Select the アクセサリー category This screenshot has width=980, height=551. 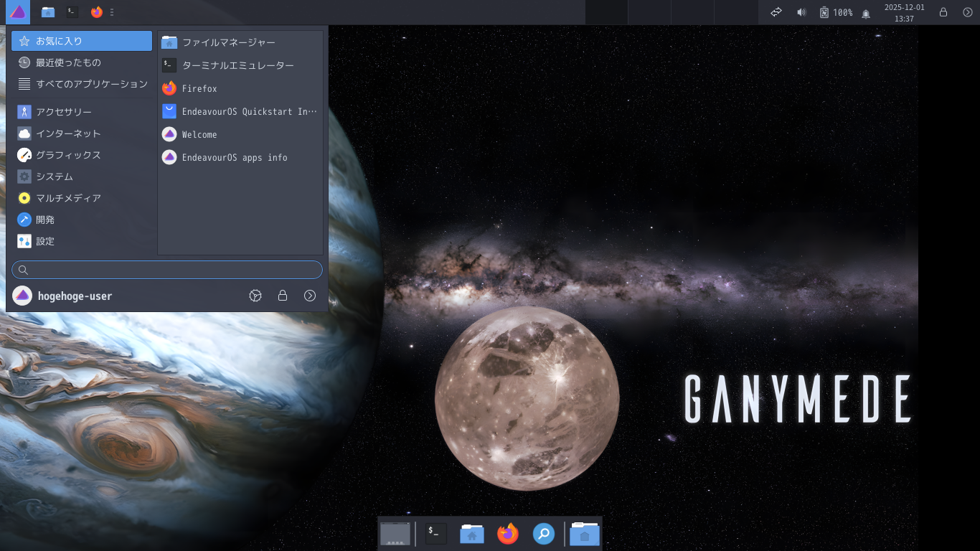click(63, 112)
